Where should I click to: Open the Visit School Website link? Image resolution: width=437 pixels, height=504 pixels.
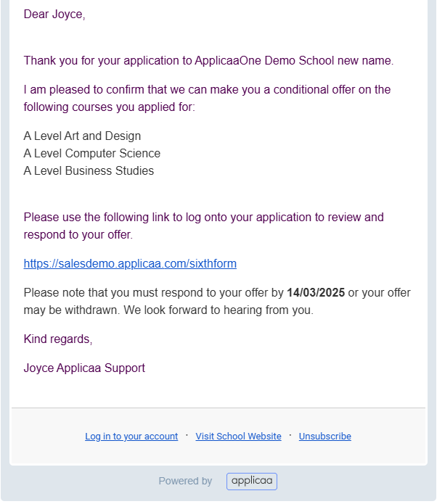point(238,436)
